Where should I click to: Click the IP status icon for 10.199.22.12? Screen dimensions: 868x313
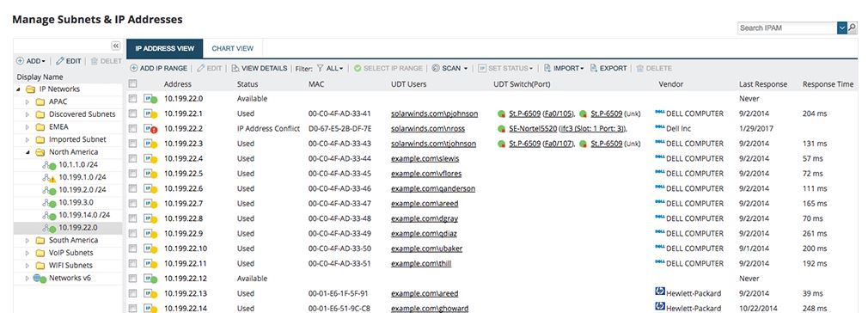point(150,279)
